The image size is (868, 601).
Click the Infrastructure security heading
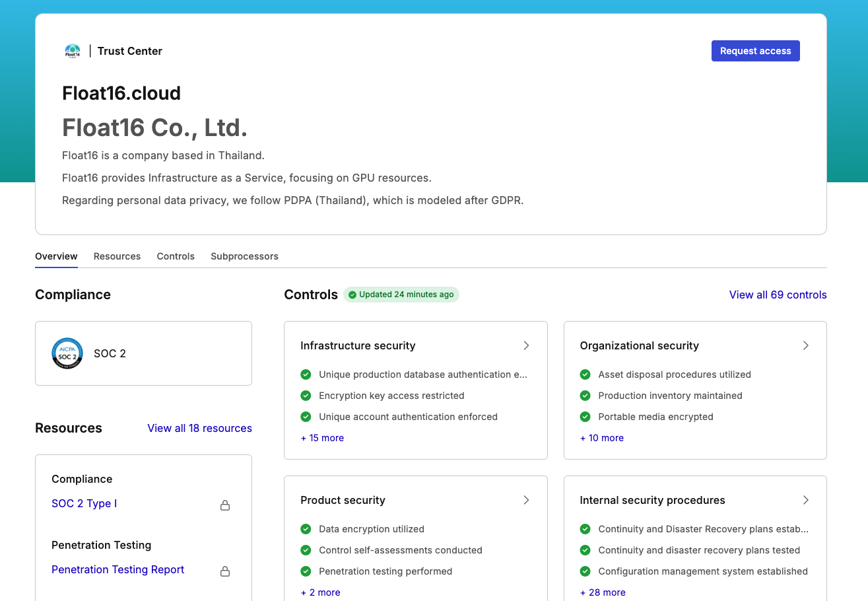tap(358, 345)
